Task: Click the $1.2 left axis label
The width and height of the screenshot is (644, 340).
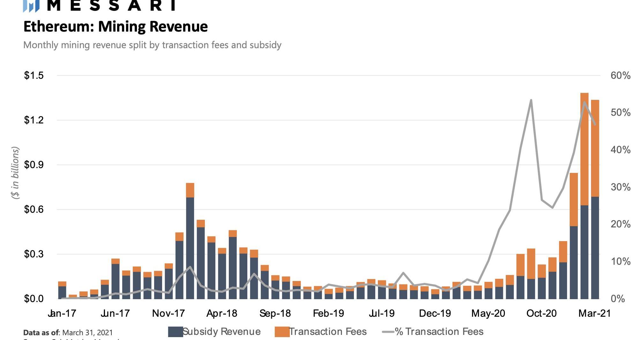Action: coord(34,120)
